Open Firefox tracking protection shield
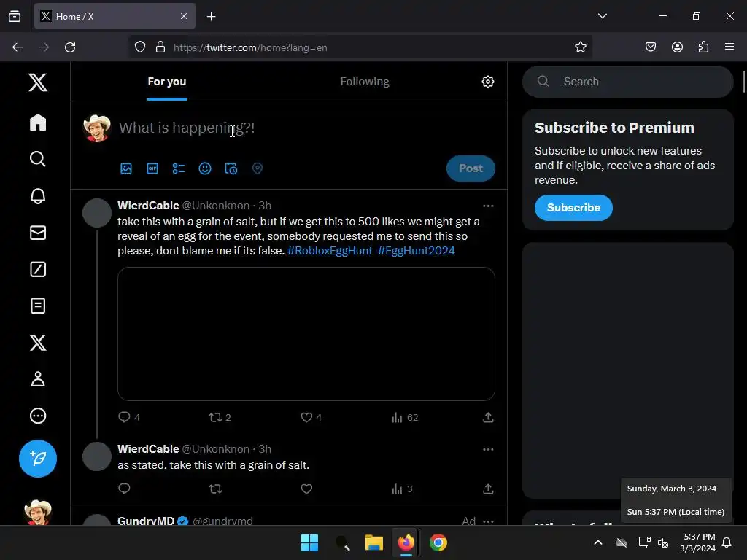 tap(140, 47)
